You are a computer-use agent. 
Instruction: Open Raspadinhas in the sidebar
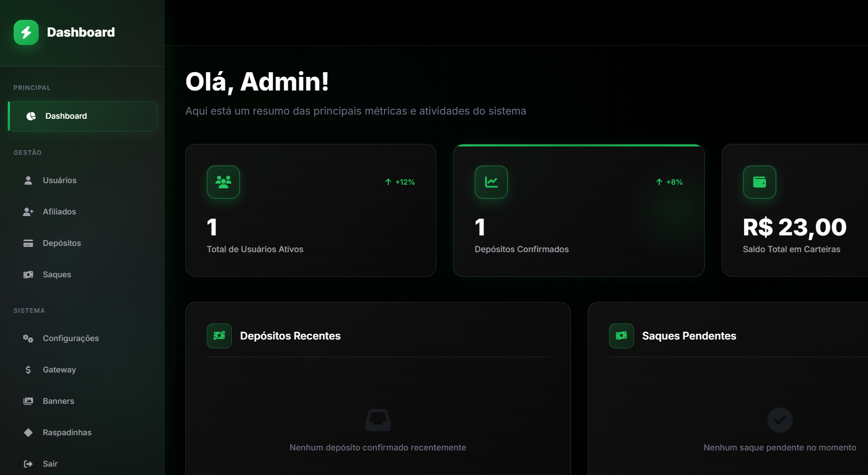tap(66, 433)
